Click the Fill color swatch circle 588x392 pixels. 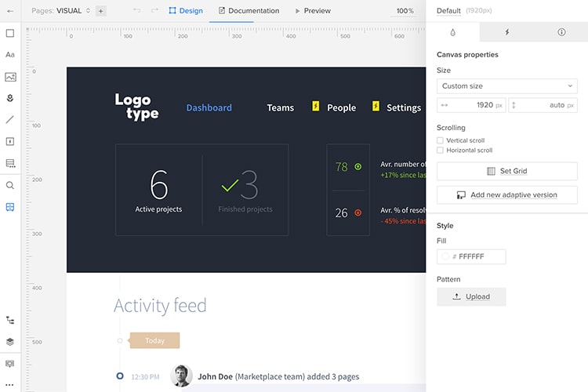click(x=445, y=256)
